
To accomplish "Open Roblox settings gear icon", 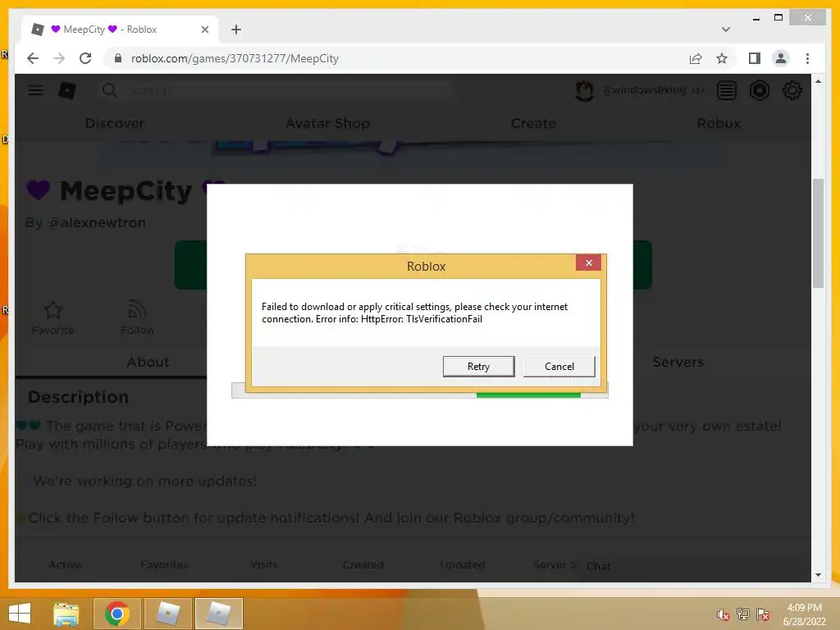I will click(792, 90).
